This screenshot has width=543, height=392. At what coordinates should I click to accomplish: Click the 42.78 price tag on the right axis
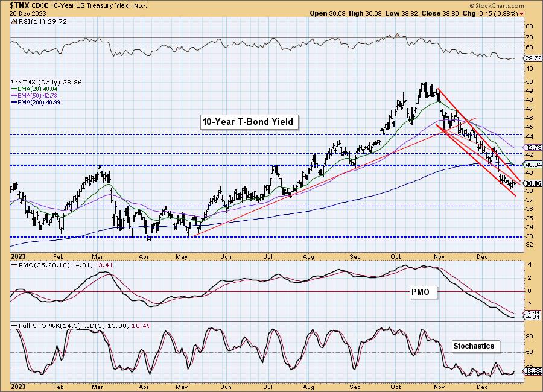[x=533, y=147]
